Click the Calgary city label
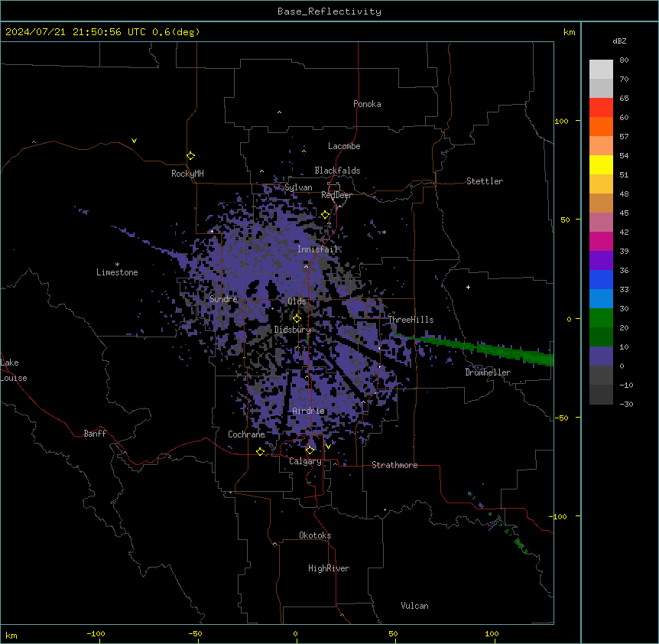659x644 pixels. click(305, 461)
